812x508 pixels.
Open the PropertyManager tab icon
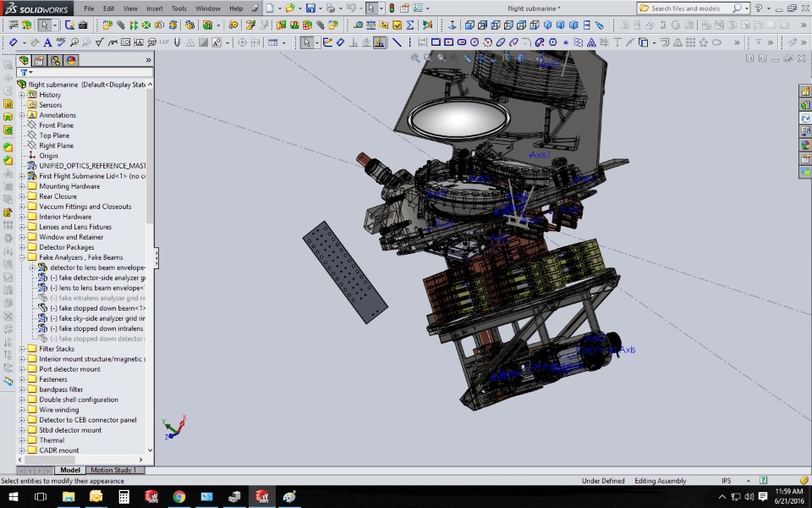pyautogui.click(x=40, y=60)
